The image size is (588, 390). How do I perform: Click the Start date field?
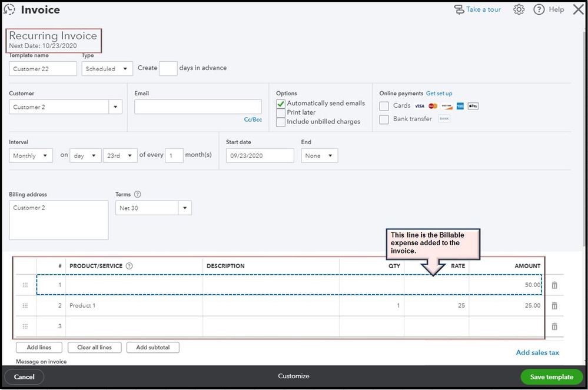tap(260, 155)
